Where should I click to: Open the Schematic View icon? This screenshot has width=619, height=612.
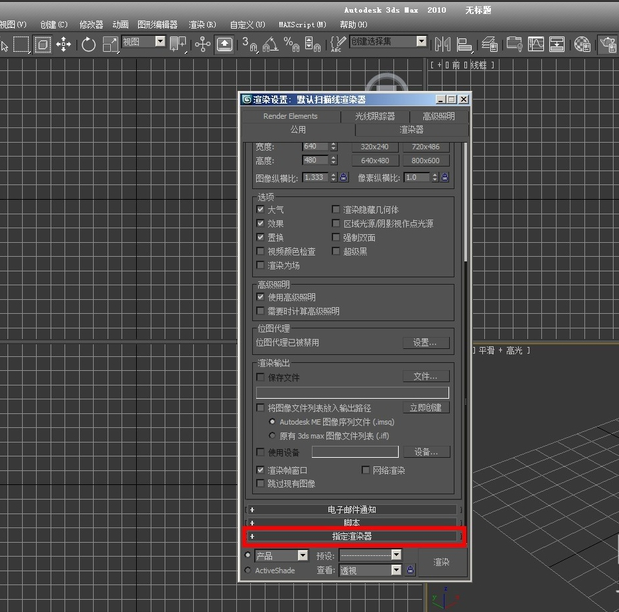click(x=557, y=44)
